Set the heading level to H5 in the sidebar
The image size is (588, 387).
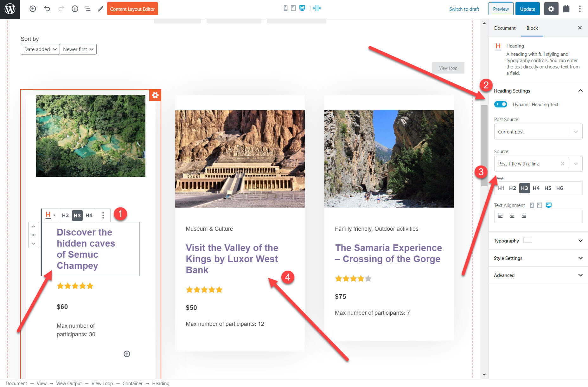click(x=548, y=188)
